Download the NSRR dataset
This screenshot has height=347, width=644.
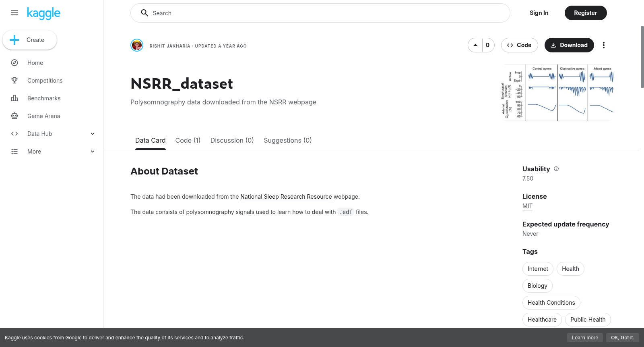(569, 45)
